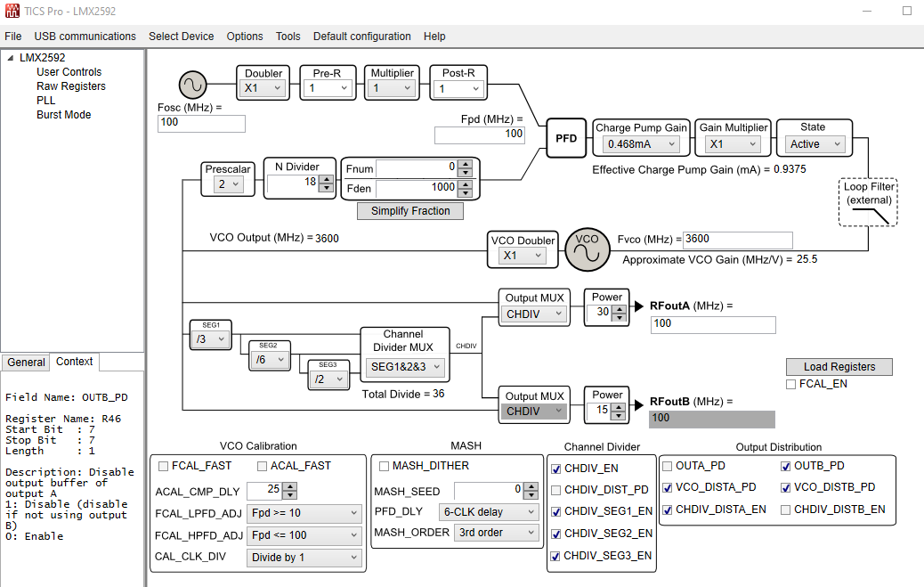Viewport: 924px width, 587px height.
Task: Toggle the FCAL_EN checkbox
Action: tap(791, 384)
